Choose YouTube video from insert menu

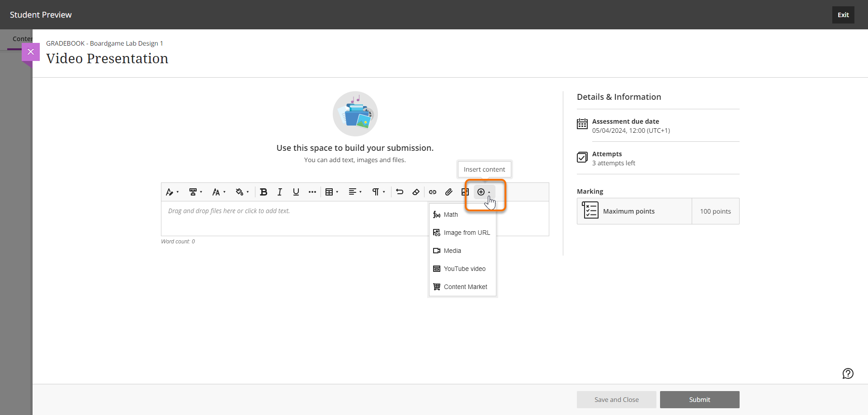[464, 269]
